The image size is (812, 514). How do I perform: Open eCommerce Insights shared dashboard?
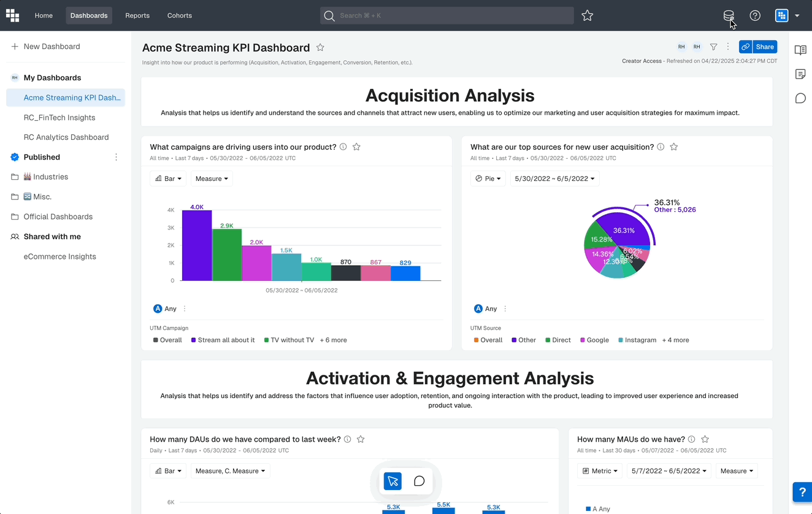[59, 256]
